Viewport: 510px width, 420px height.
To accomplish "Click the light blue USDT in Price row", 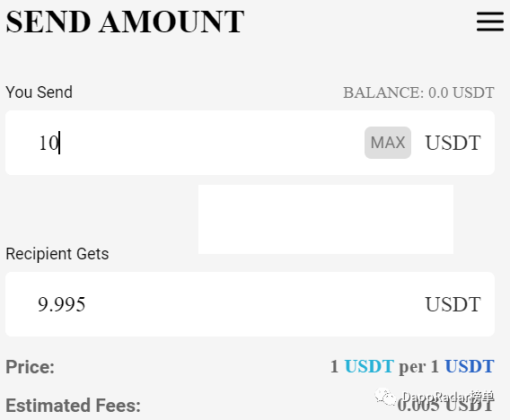I will [x=369, y=366].
